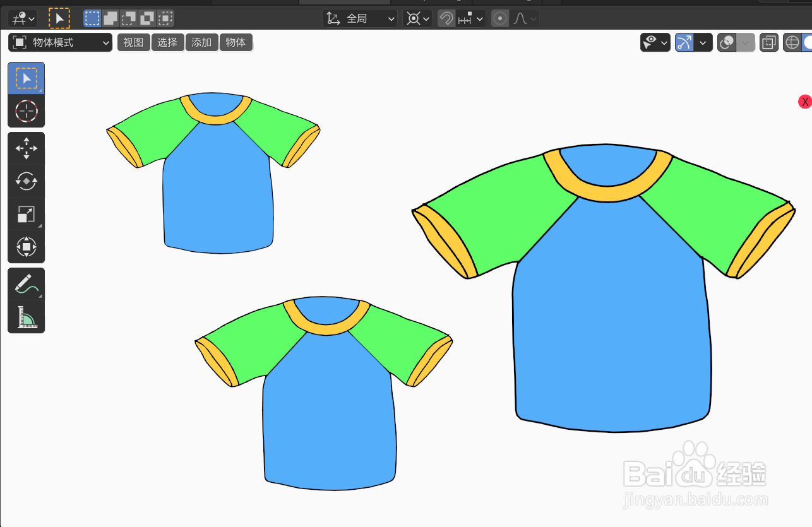Select the Rotate tool
The image size is (812, 527).
[x=26, y=182]
